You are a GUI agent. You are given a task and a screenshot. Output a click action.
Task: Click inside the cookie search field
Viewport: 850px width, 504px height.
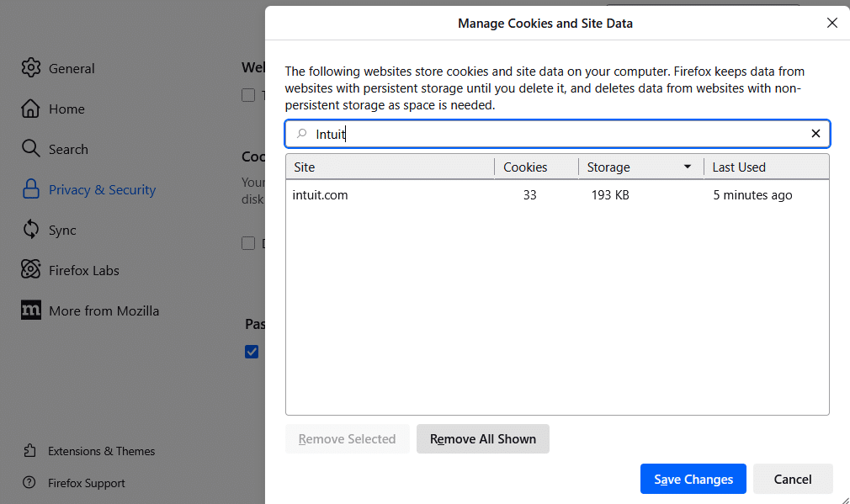click(555, 134)
